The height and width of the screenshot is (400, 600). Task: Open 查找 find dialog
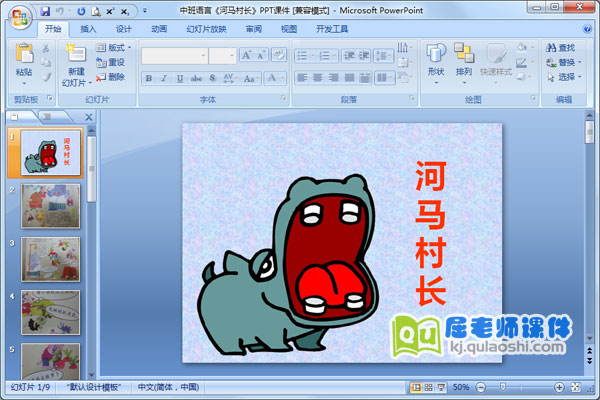tap(561, 48)
